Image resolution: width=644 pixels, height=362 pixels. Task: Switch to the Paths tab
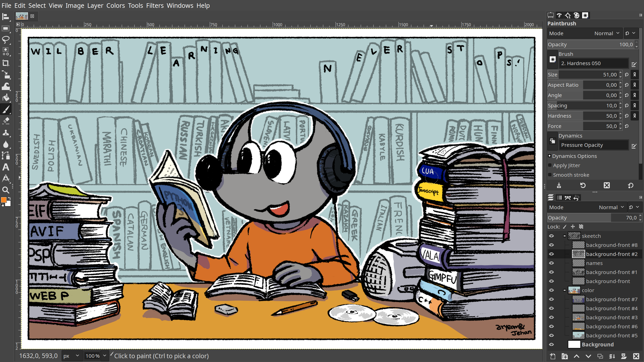(568, 198)
